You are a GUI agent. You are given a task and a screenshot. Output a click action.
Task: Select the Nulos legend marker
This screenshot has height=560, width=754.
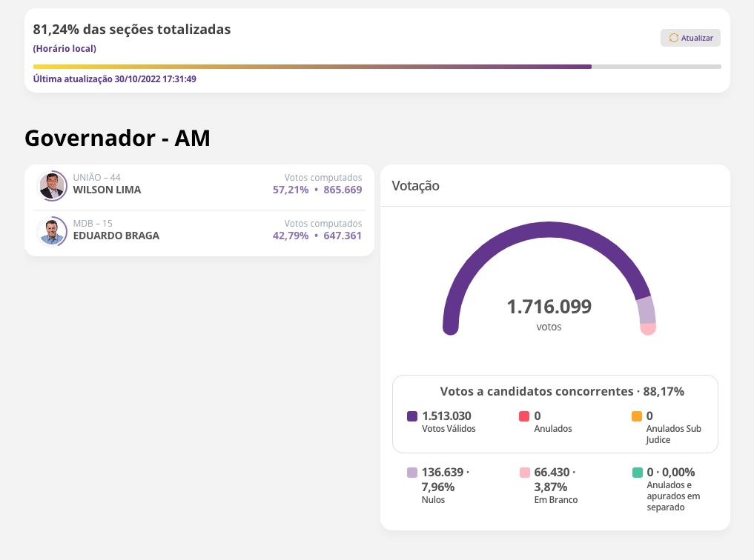click(x=411, y=473)
